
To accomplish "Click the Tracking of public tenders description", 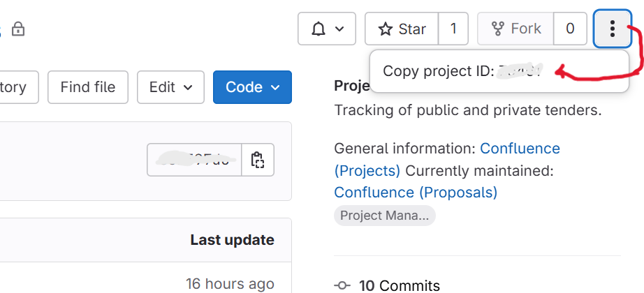I will point(468,110).
